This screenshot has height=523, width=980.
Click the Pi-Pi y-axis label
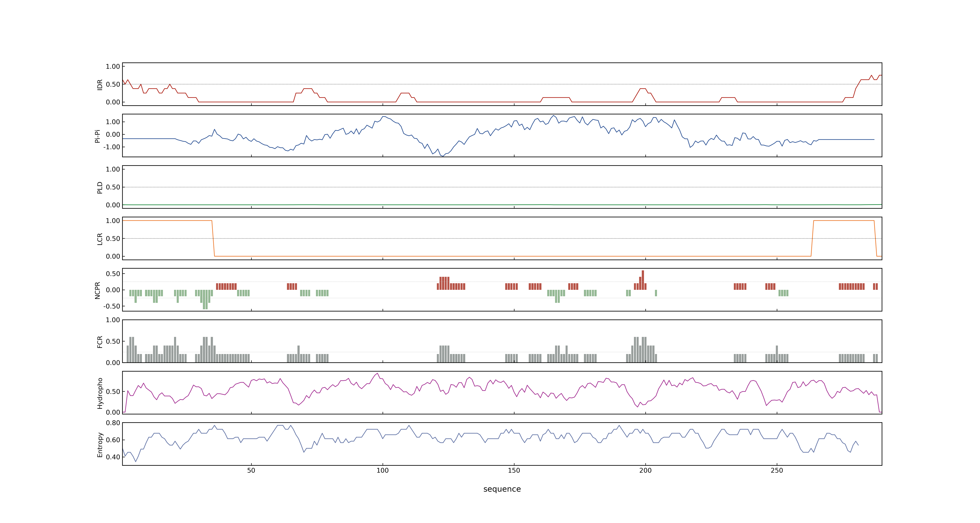tap(97, 136)
